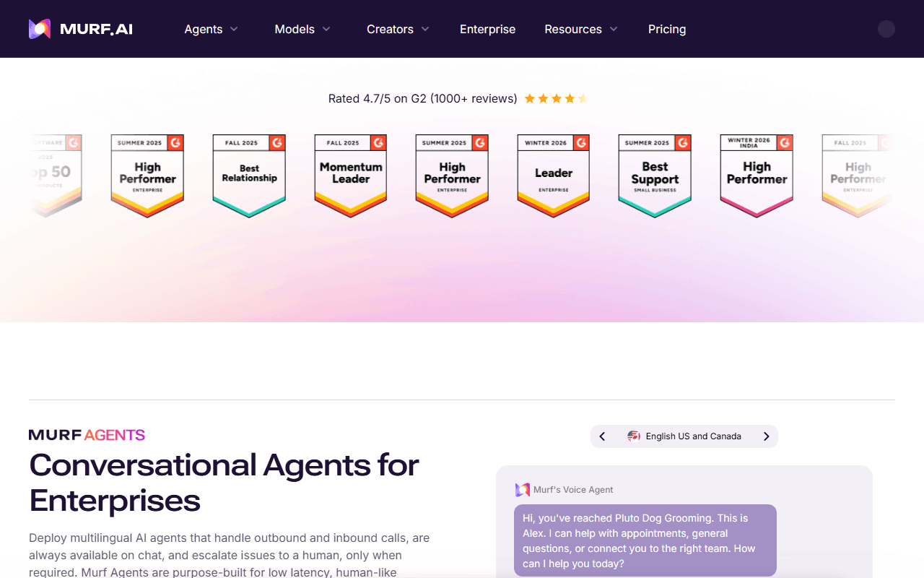Select the Momentum Leader badge

pyautogui.click(x=351, y=176)
